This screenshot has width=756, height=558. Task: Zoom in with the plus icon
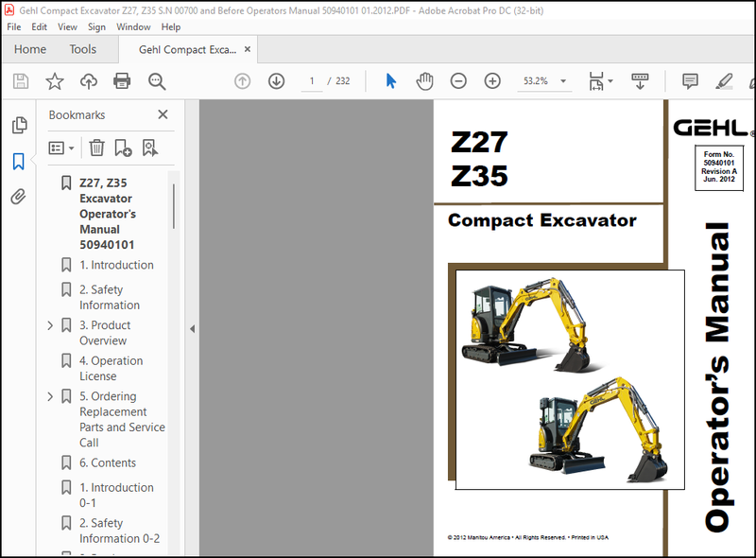(492, 81)
